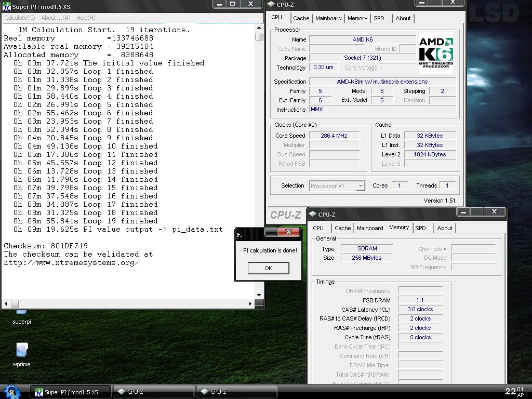This screenshot has width=532, height=399.
Task: Click the Super PI horizontal scrollbar right arrow
Action: 250,303
